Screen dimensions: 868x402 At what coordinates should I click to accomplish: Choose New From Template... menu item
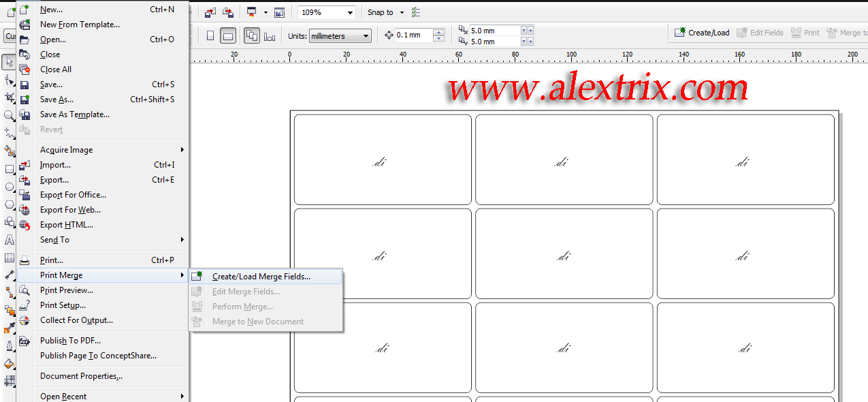[x=103, y=25]
